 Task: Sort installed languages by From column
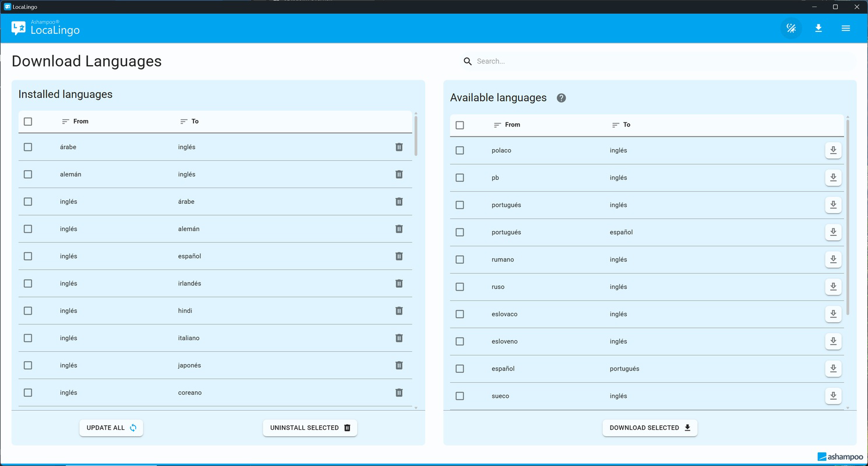[75, 121]
